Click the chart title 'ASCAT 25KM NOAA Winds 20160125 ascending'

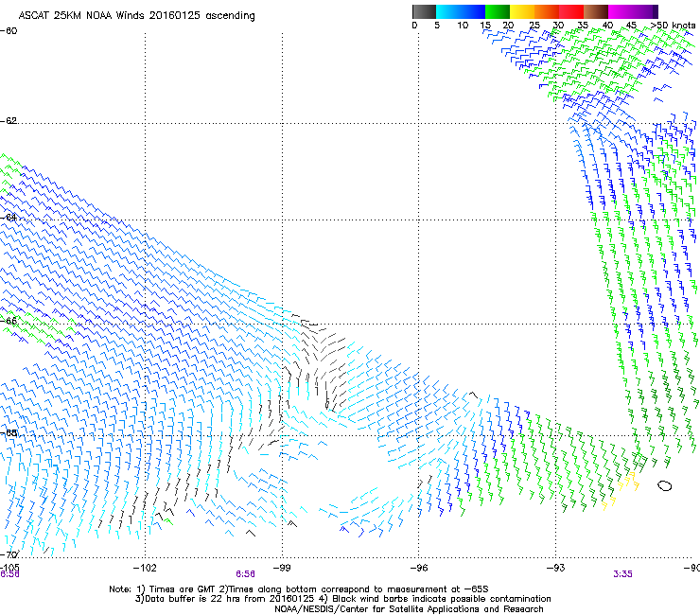(136, 16)
